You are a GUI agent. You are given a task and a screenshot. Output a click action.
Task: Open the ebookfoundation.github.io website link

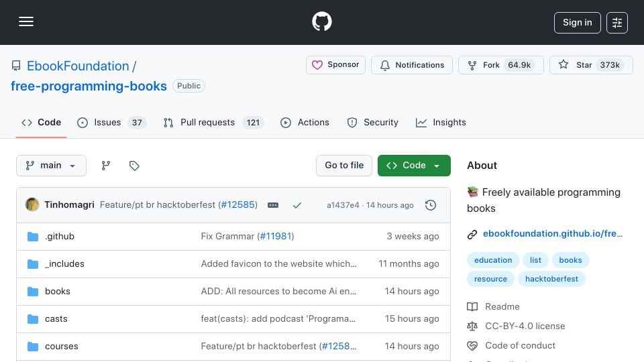[x=553, y=233]
